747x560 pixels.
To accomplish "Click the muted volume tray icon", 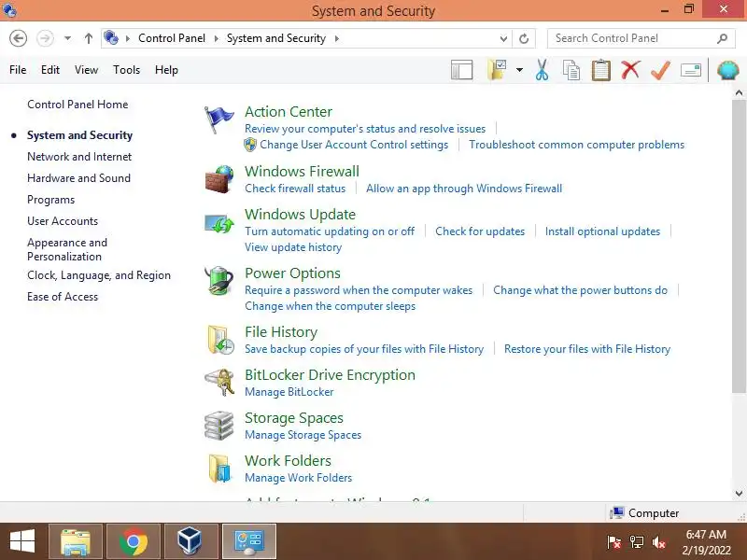I will coord(659,542).
